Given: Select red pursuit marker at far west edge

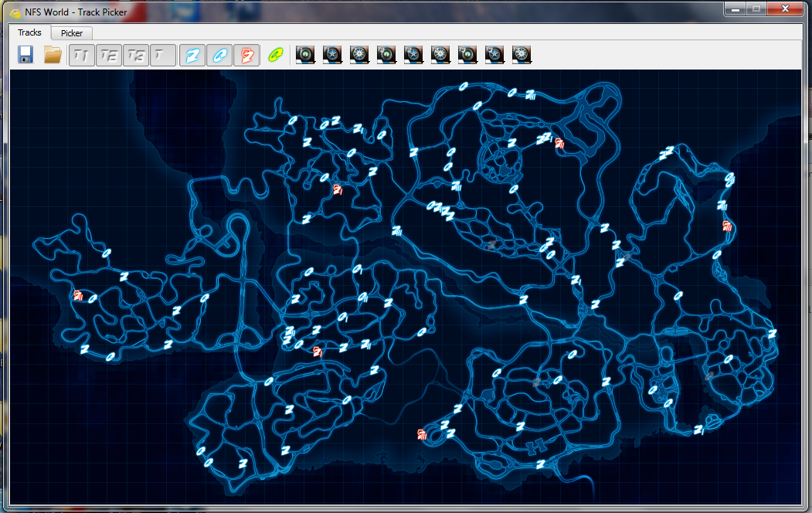Looking at the screenshot, I should pos(78,295).
